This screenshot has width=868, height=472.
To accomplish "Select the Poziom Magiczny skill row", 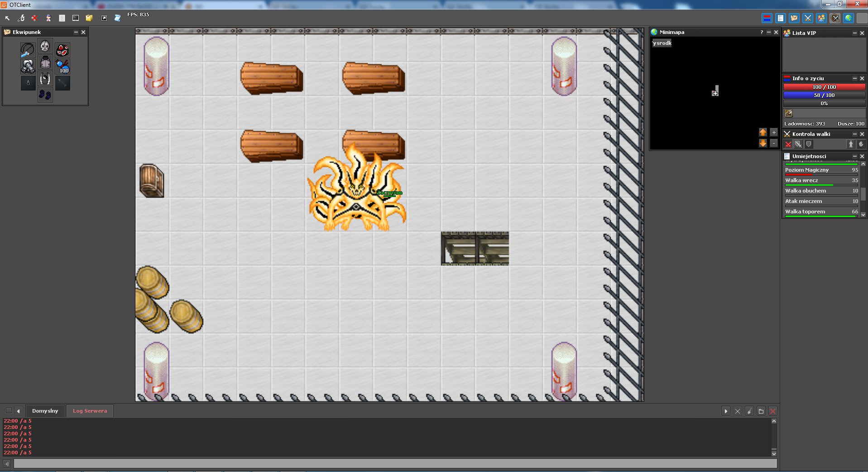I will point(821,171).
